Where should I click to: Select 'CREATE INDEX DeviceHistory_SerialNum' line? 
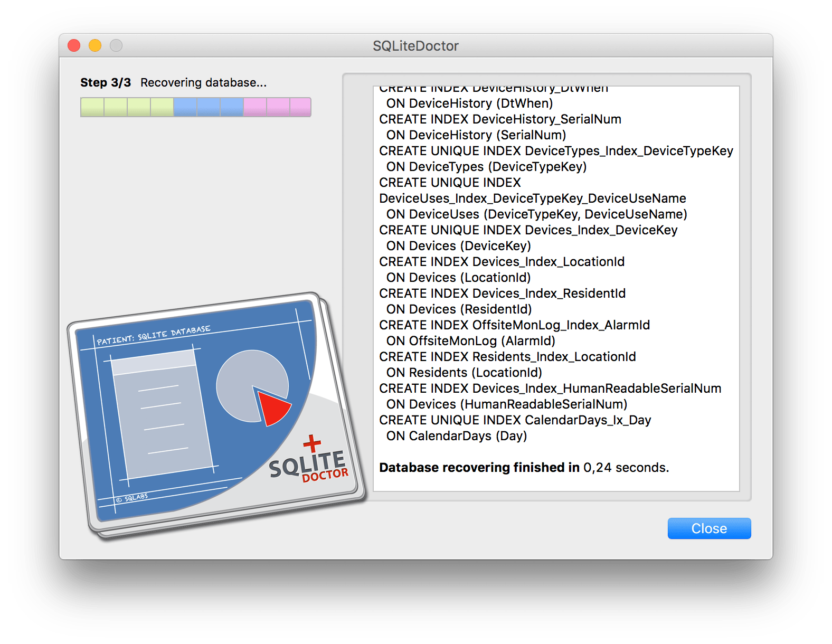(x=500, y=119)
